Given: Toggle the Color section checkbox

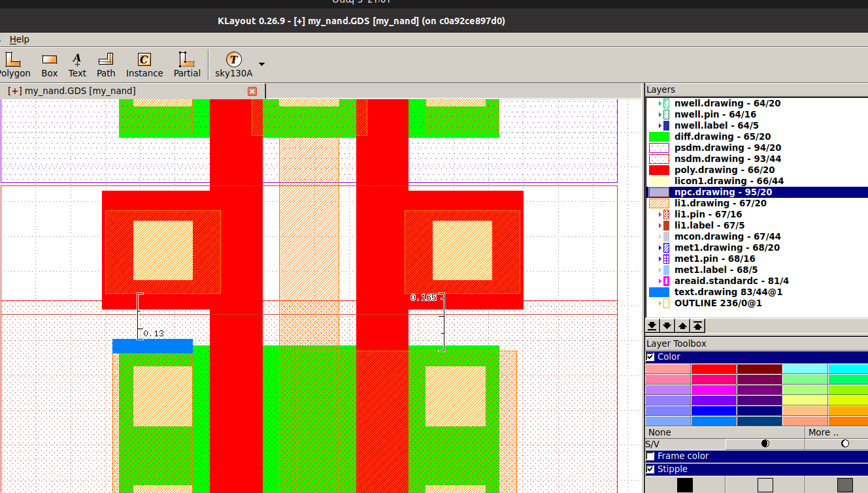Looking at the screenshot, I should tap(650, 357).
